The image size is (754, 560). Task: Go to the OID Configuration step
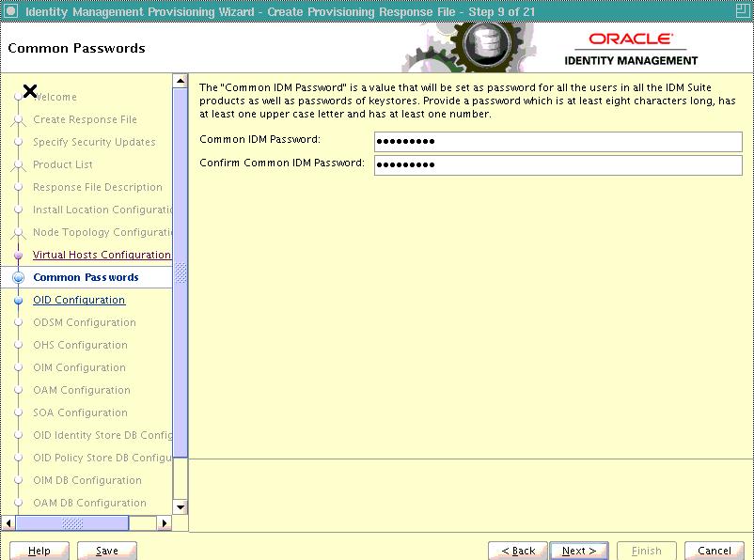79,300
